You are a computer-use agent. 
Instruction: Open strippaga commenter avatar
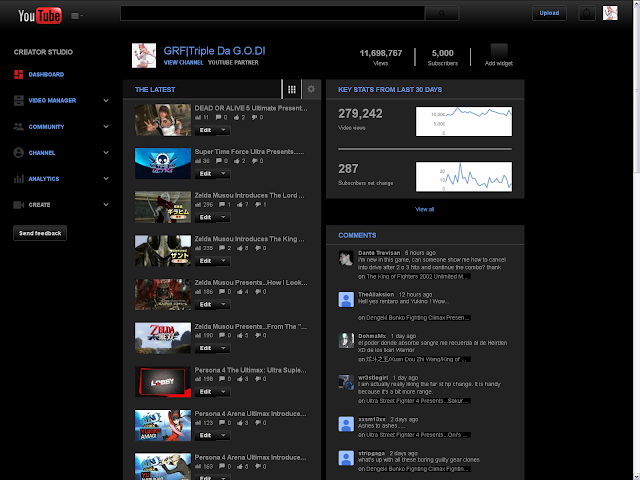pos(346,458)
